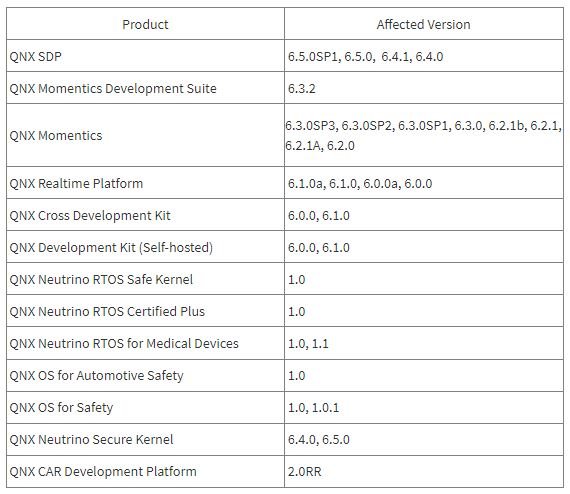570x494 pixels.
Task: Click the 2.0RR version cell
Action: 424,471
